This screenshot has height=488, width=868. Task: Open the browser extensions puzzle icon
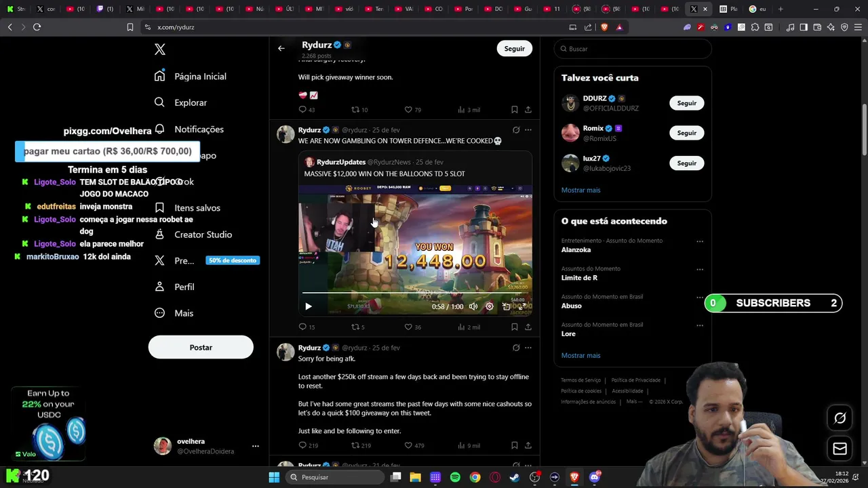point(755,27)
